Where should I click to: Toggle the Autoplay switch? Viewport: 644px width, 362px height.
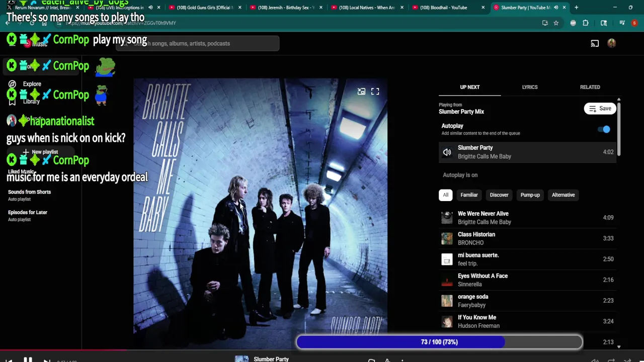tap(604, 130)
